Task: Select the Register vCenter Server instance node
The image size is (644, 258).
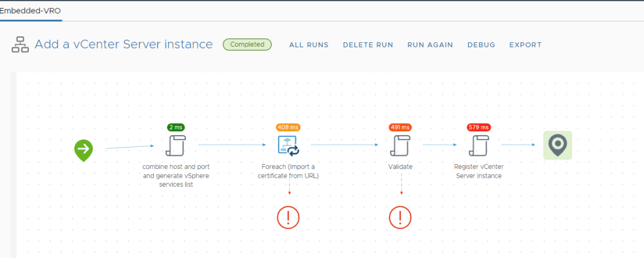Action: (478, 146)
